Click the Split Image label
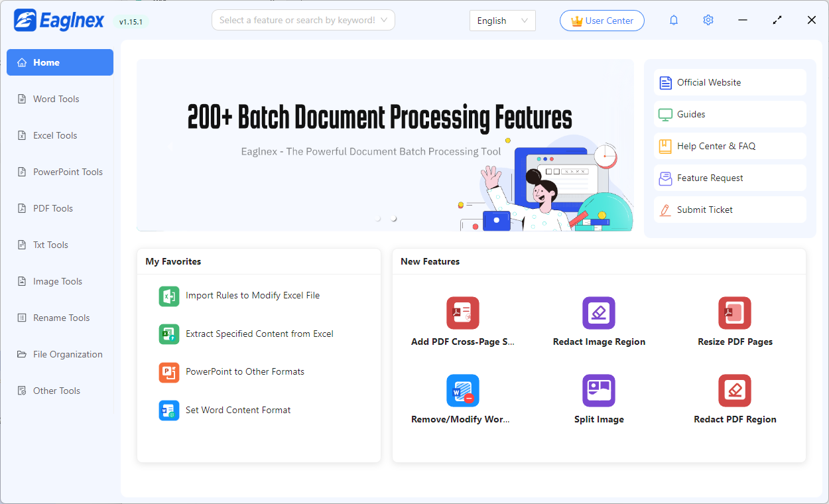 [x=599, y=420]
